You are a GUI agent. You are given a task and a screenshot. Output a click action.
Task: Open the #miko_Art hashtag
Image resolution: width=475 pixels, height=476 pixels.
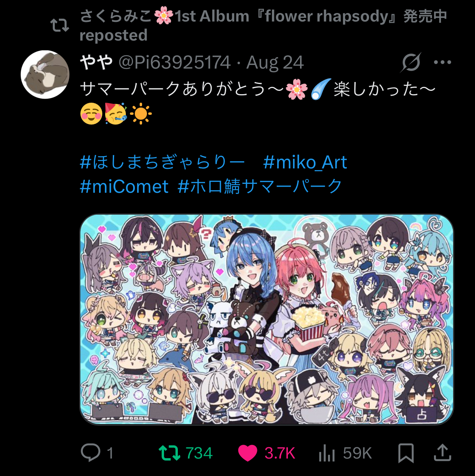click(x=305, y=162)
